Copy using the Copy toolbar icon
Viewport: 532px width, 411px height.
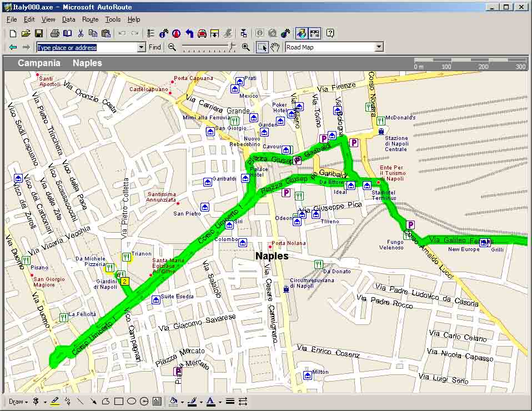pos(93,33)
